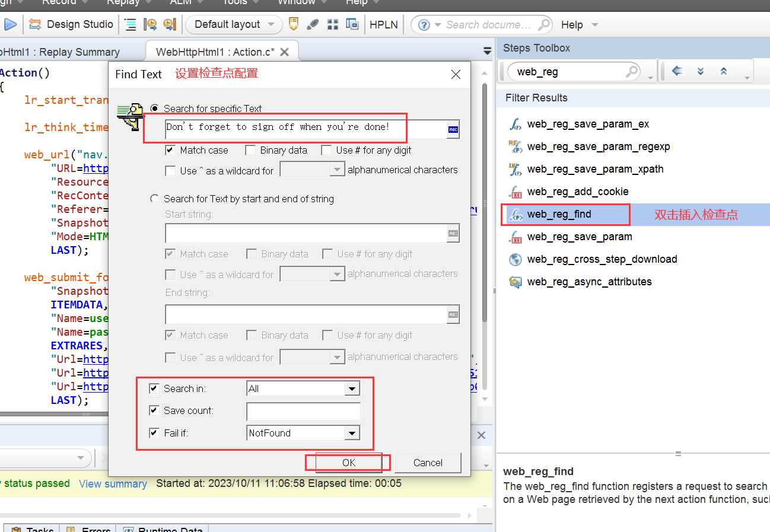
Task: Click the magnifier in Steps Toolbox search
Action: 632,72
